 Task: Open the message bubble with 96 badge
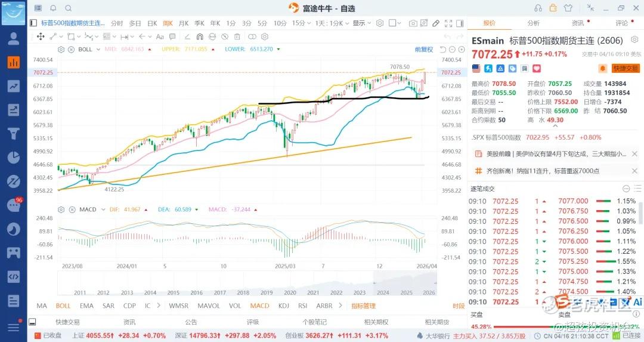click(14, 204)
